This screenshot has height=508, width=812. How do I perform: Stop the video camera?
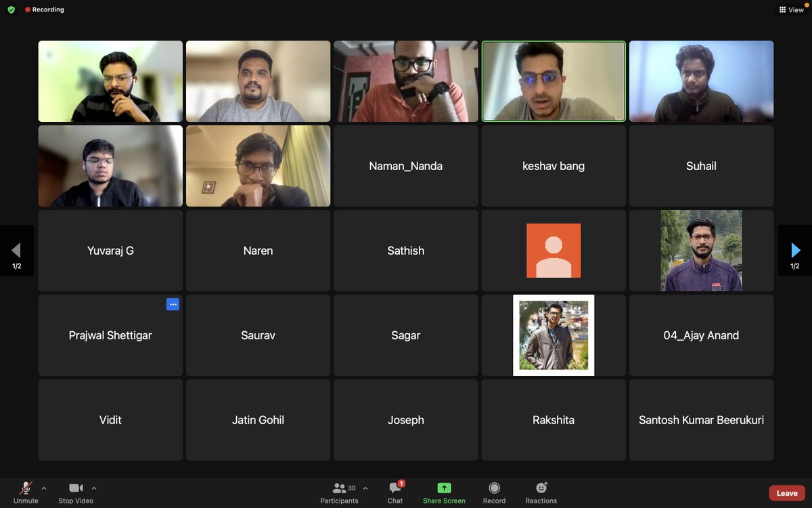coord(76,492)
